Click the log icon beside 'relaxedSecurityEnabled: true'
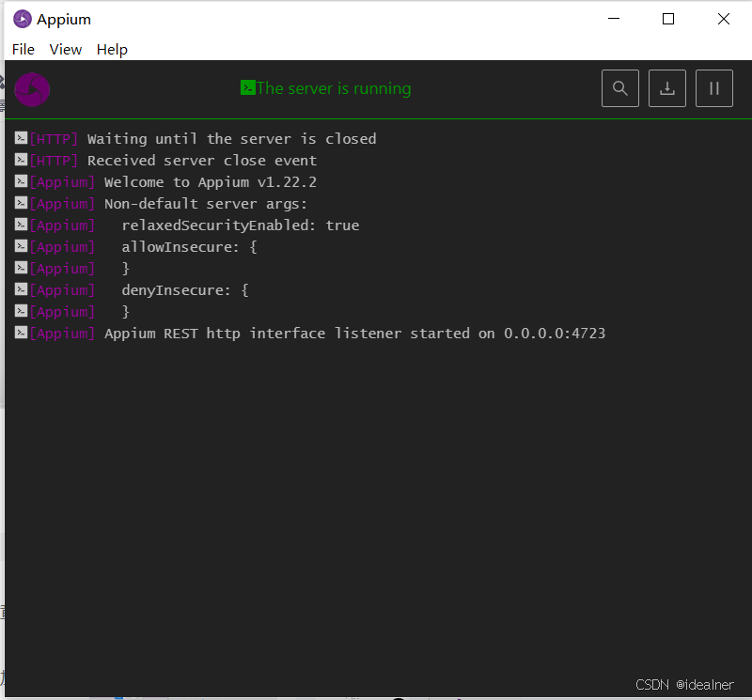Viewport: 752px width, 700px height. point(21,225)
